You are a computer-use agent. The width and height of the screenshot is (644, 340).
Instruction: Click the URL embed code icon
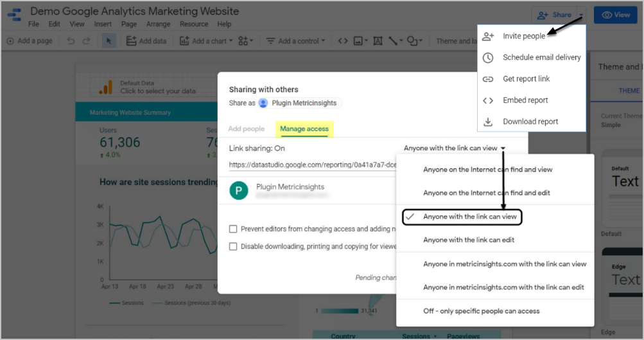[343, 41]
